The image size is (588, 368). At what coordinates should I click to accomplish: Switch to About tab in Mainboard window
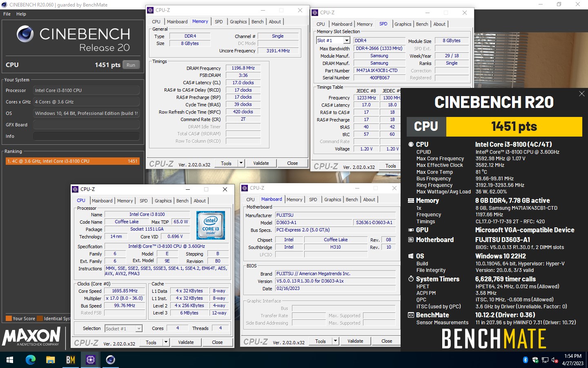[x=369, y=200]
